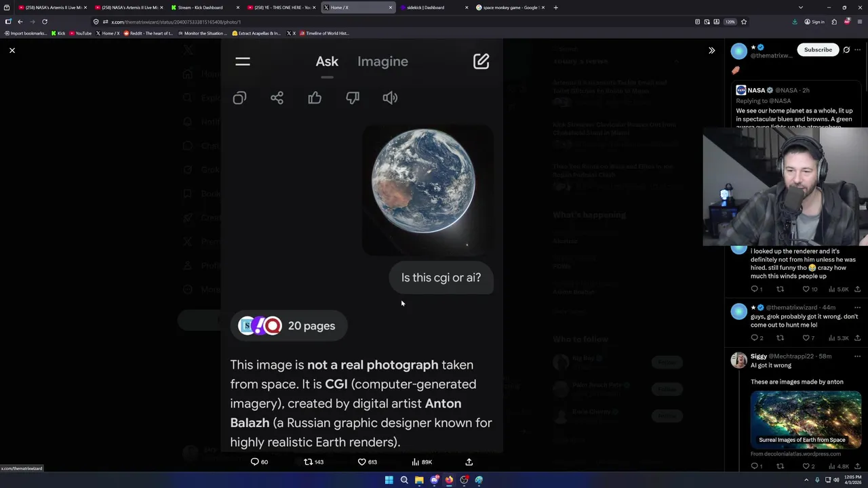Open the YouTube bookmark

81,33
